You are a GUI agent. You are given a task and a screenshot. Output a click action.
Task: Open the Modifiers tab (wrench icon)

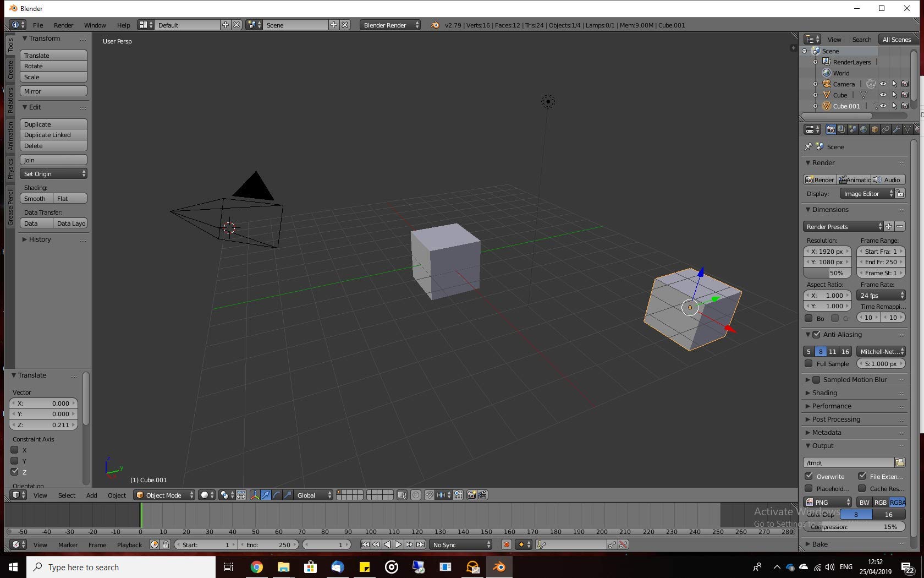pyautogui.click(x=897, y=129)
